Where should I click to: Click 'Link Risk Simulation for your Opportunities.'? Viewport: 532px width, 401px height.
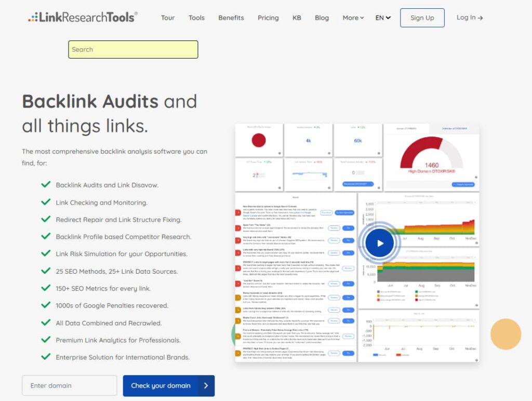click(x=122, y=254)
